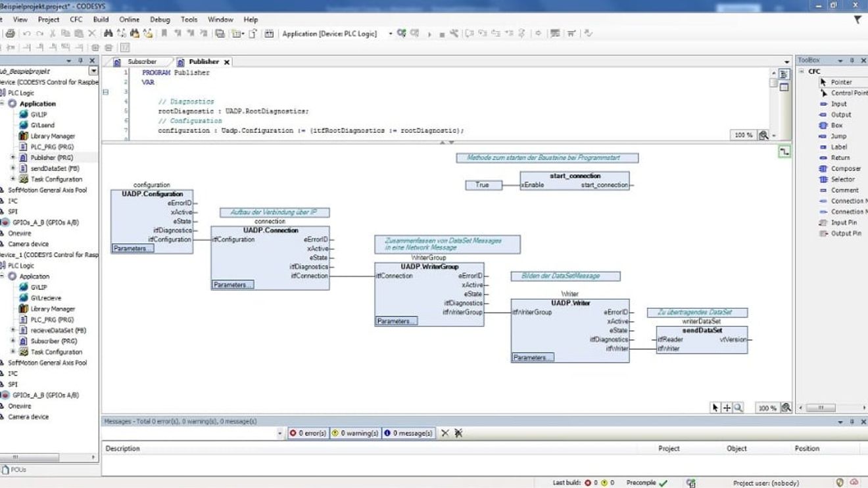Open the Build menu
The height and width of the screenshot is (488, 868).
tap(101, 20)
